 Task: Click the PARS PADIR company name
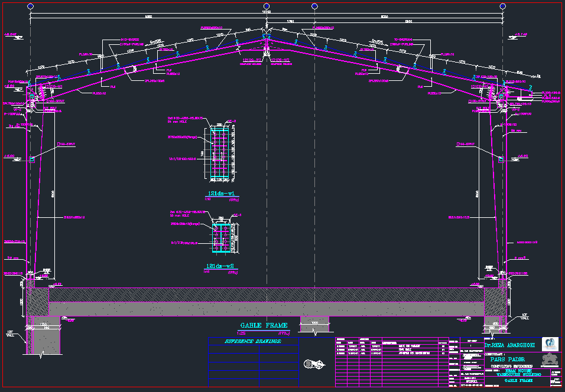click(x=508, y=358)
